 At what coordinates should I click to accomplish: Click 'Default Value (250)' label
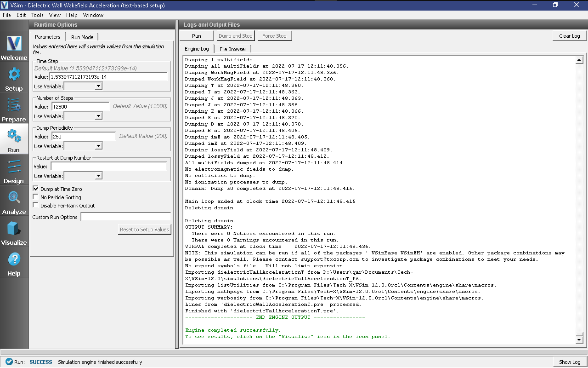[x=143, y=136]
